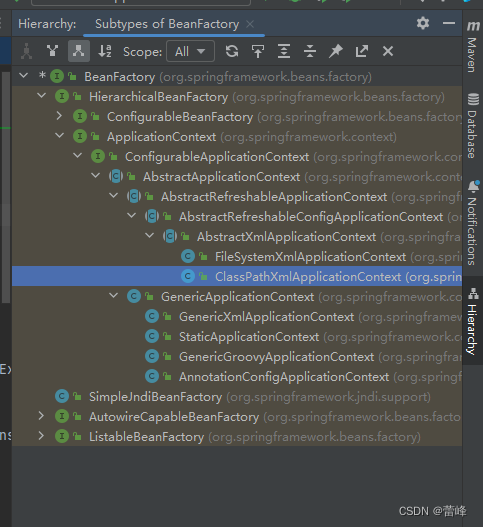Select SimpleJndiBeanFactory row

coord(237,397)
